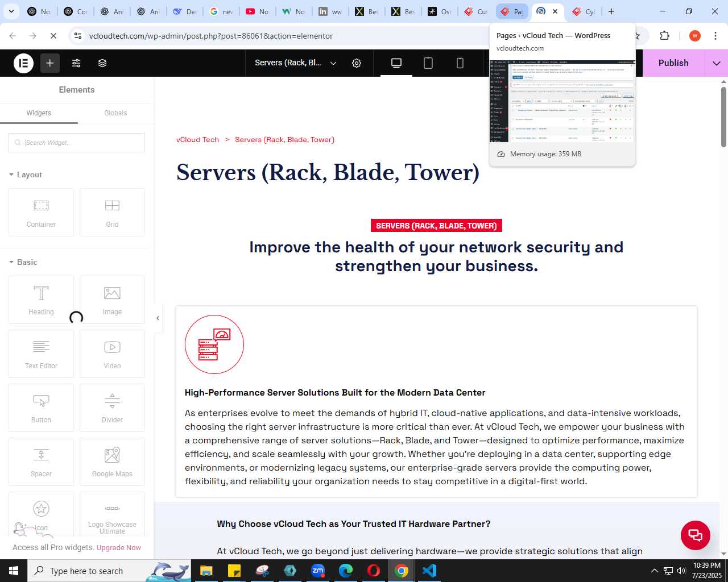Open File Explorer from taskbar

pos(206,571)
